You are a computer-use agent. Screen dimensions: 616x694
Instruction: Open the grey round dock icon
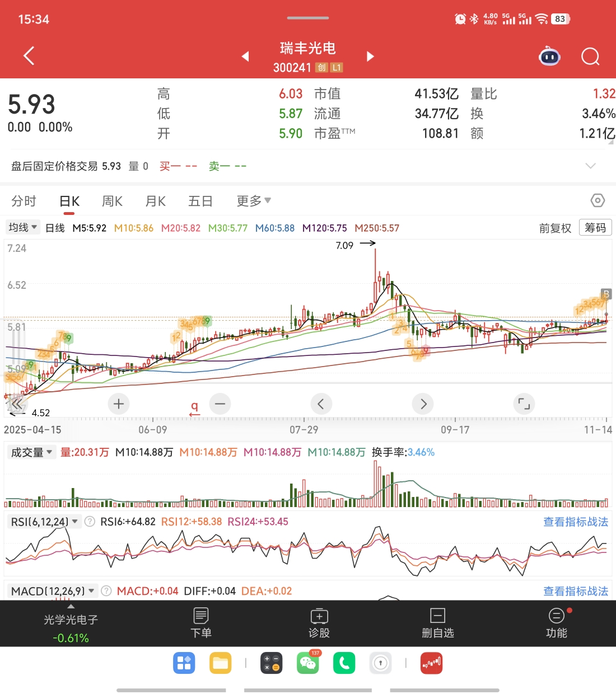pos(381,663)
